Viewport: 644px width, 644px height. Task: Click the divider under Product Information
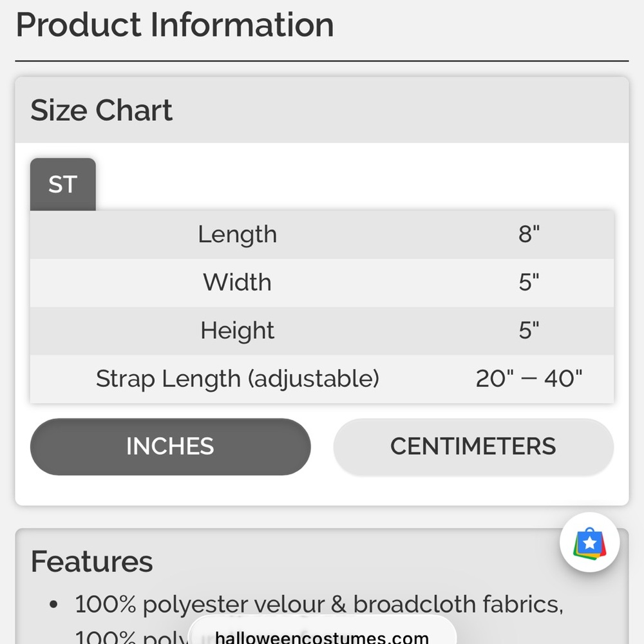[x=322, y=61]
